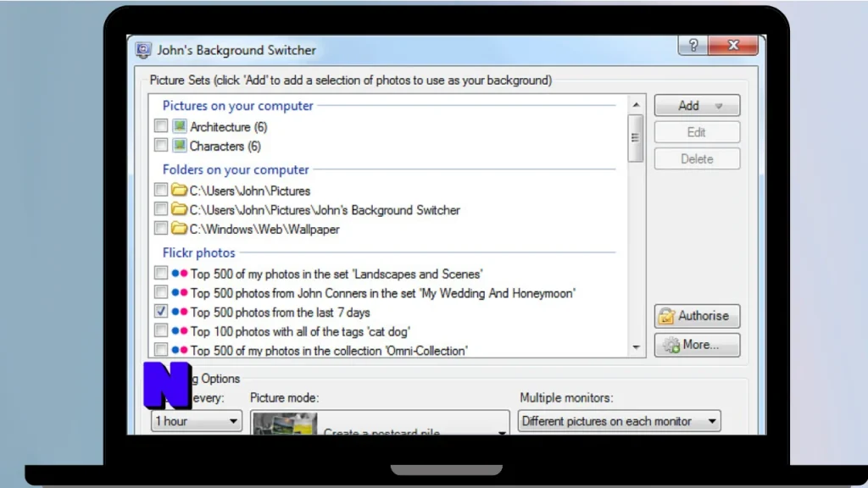Click Flickr dots icon beside 'Omni-Collection'
Screen dimensions: 868x488
click(x=180, y=350)
